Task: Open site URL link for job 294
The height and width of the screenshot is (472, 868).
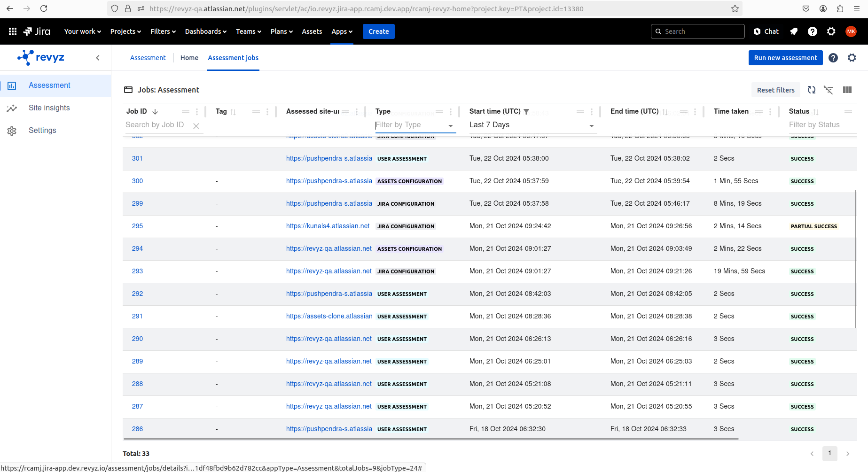Action: pos(329,249)
